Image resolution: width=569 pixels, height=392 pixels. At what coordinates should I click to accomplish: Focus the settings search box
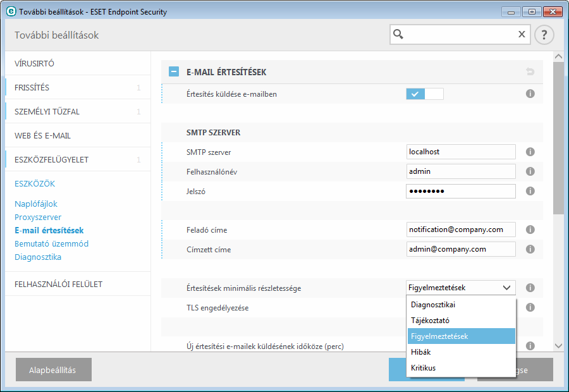pos(460,35)
